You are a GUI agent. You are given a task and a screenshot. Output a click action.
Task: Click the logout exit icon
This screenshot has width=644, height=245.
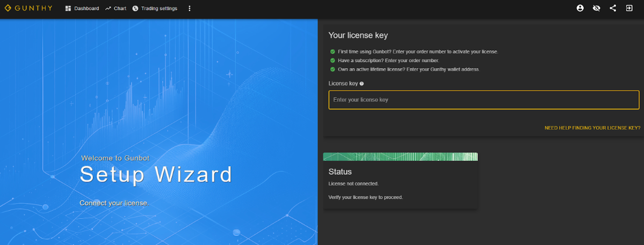(x=629, y=8)
